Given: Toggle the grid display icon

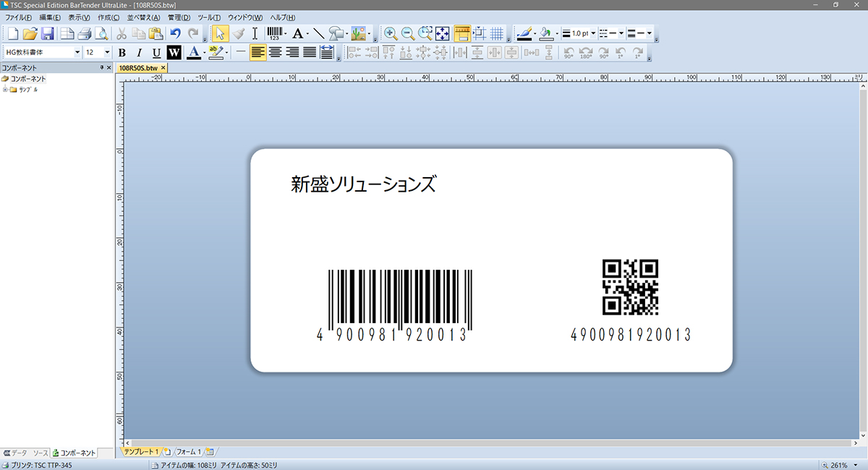Looking at the screenshot, I should pyautogui.click(x=497, y=33).
